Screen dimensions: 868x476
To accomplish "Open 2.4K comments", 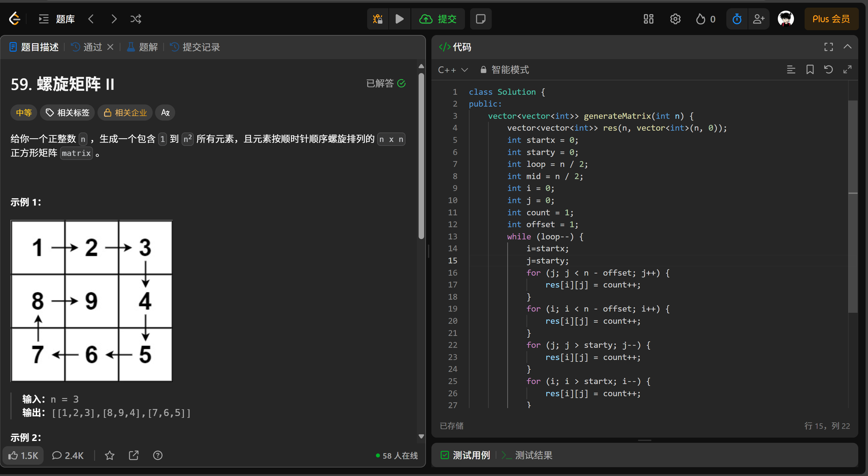I will pos(68,456).
